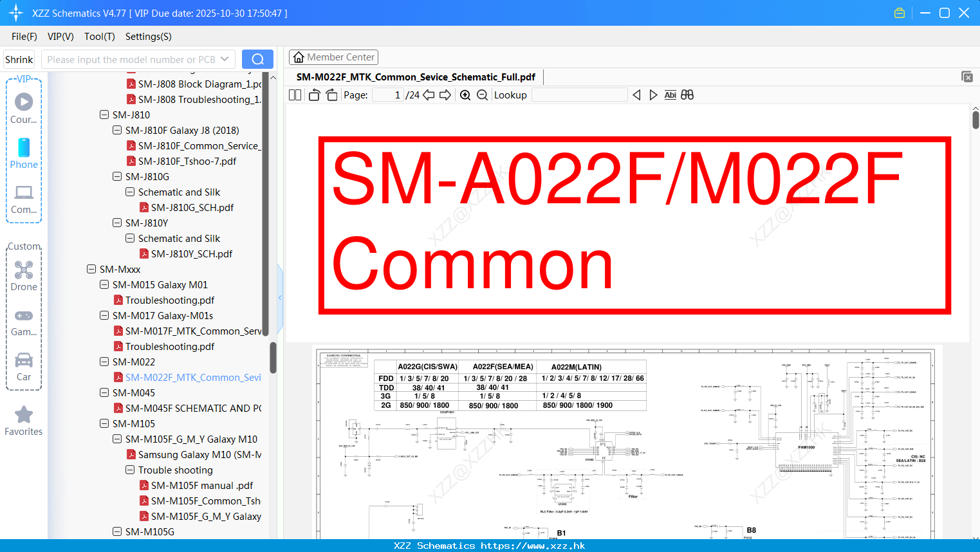Open the VIP(V) menu
This screenshot has width=980, height=552.
pos(60,37)
